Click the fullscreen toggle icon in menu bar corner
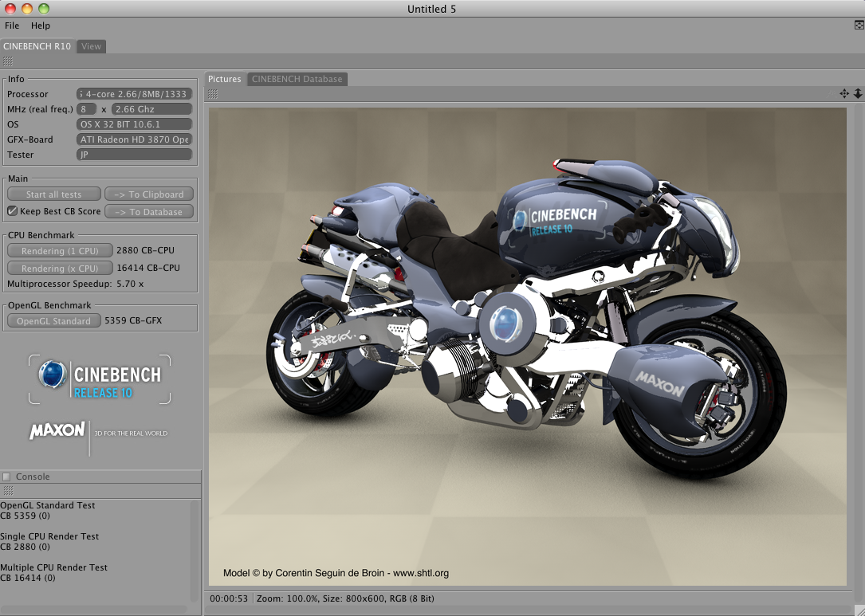865x616 pixels. [x=859, y=25]
